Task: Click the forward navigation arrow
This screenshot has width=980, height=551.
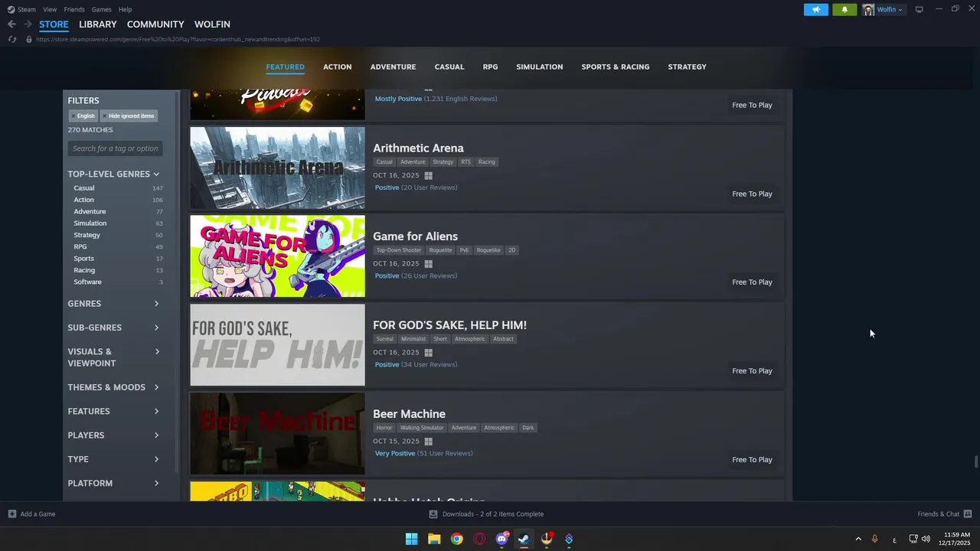Action: pos(28,24)
